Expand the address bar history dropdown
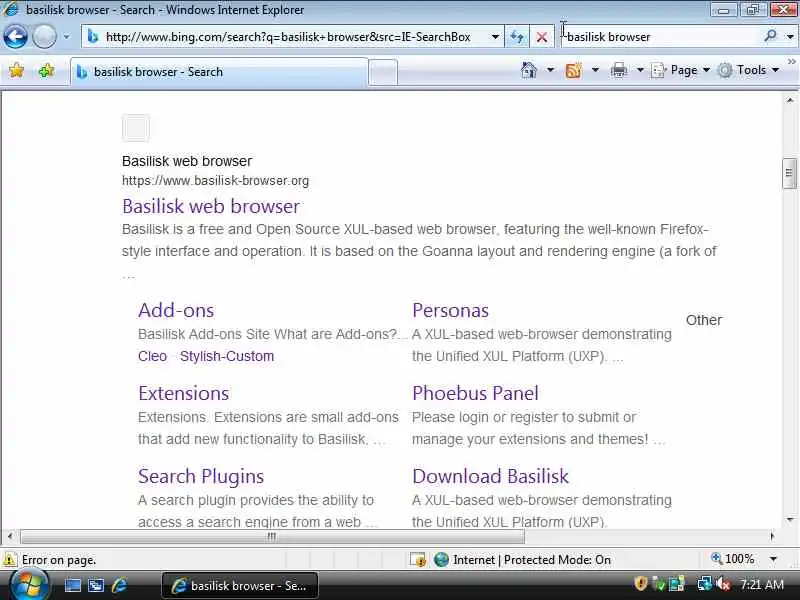This screenshot has height=600, width=800. tap(495, 37)
